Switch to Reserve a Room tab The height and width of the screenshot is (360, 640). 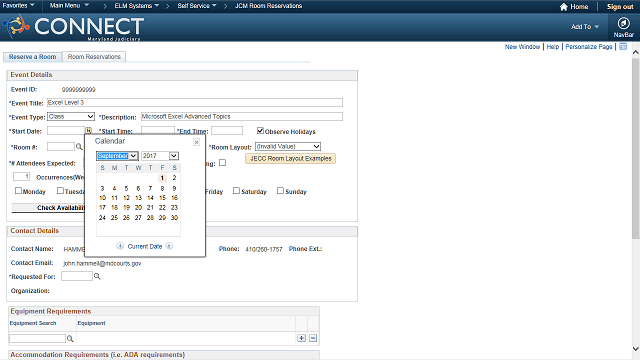pos(33,57)
